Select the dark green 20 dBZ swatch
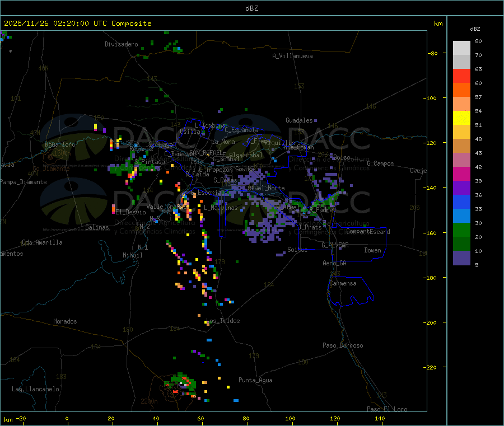This screenshot has height=426, width=504. tap(461, 244)
